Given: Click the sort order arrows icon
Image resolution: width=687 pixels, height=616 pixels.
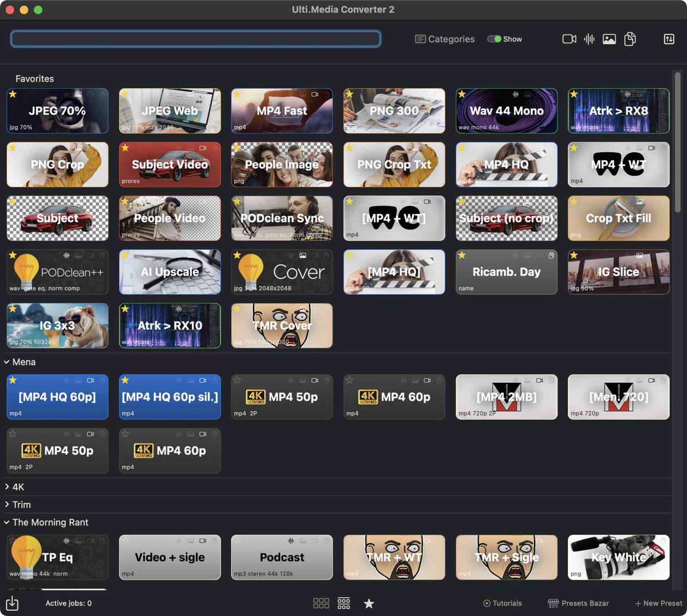Looking at the screenshot, I should pos(669,39).
